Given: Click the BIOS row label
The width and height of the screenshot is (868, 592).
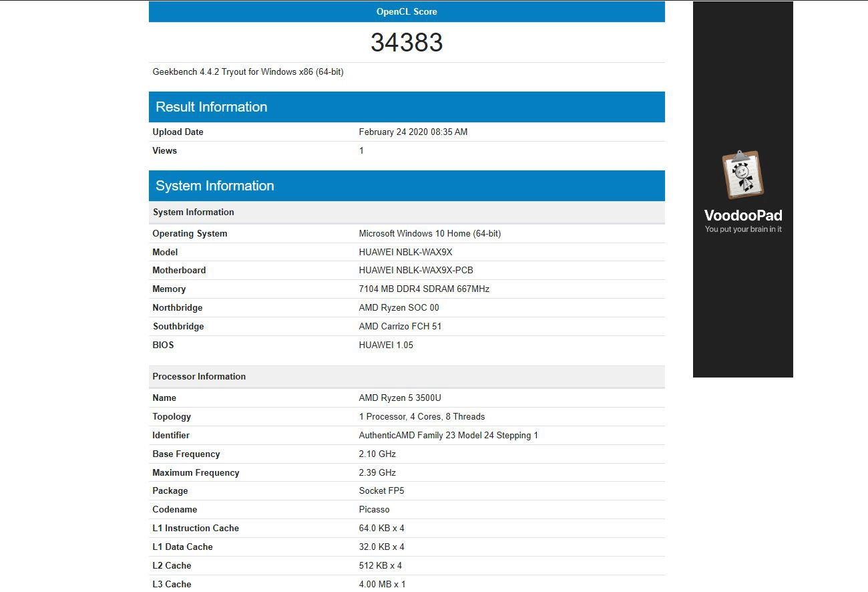Looking at the screenshot, I should tap(163, 345).
